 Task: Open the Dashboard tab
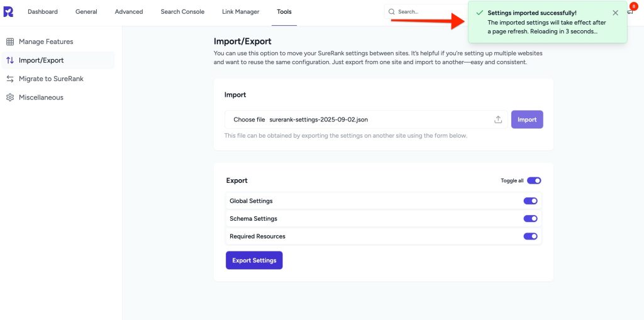pos(43,12)
